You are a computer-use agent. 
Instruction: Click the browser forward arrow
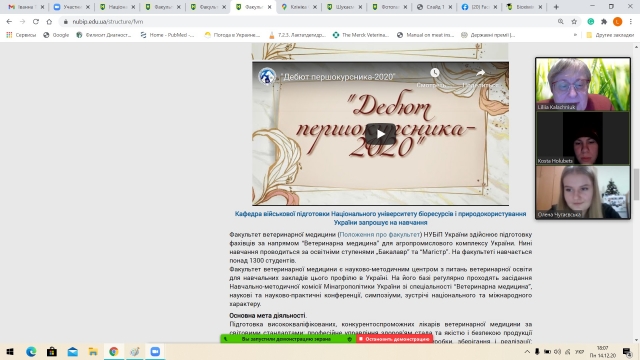pos(22,22)
